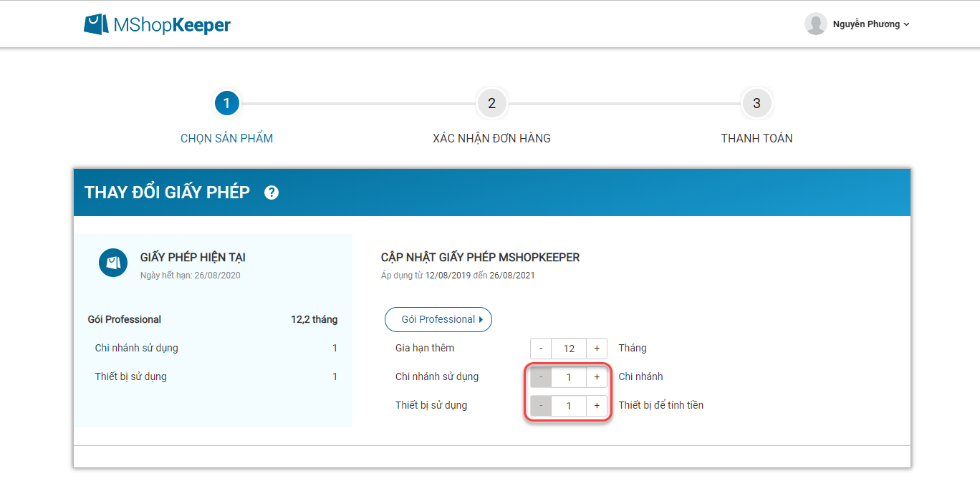The height and width of the screenshot is (496, 980).
Task: Click the THAY ĐỔI GIẤY PHÉP heading
Action: pyautogui.click(x=167, y=193)
